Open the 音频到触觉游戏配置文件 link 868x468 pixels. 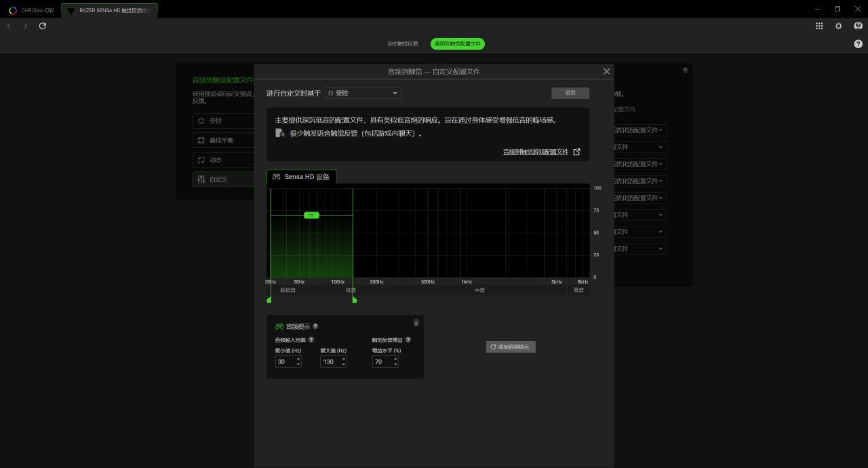point(536,152)
